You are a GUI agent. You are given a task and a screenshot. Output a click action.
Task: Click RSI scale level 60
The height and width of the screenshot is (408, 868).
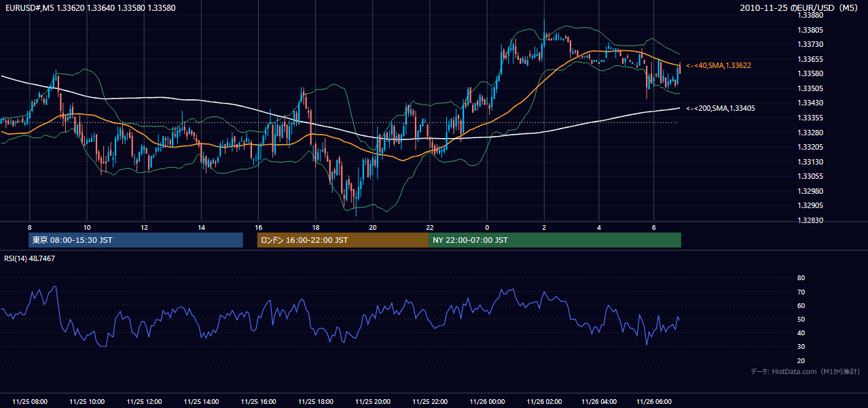click(x=801, y=305)
